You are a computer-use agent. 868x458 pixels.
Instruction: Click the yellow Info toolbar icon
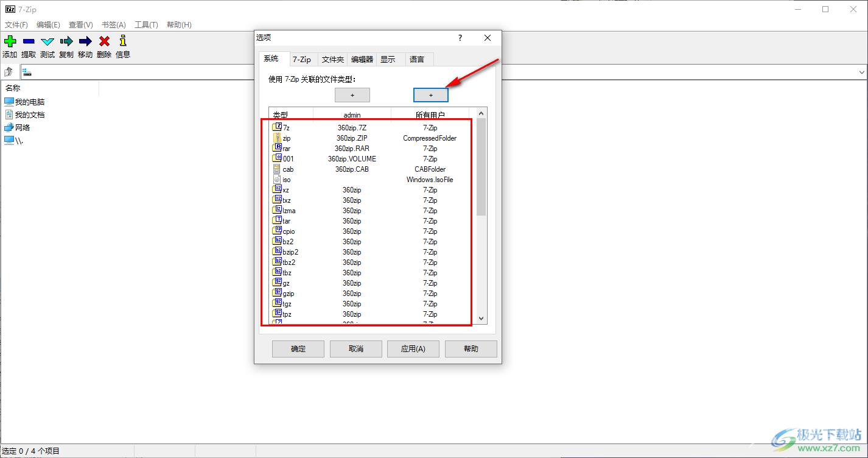[x=123, y=41]
